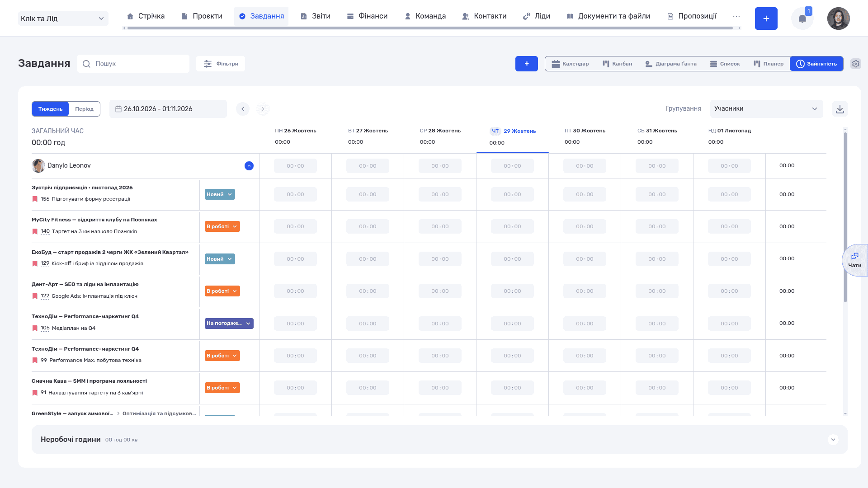Viewport: 868px width, 488px height.
Task: Click bookmark icon of task 156
Action: point(35,199)
